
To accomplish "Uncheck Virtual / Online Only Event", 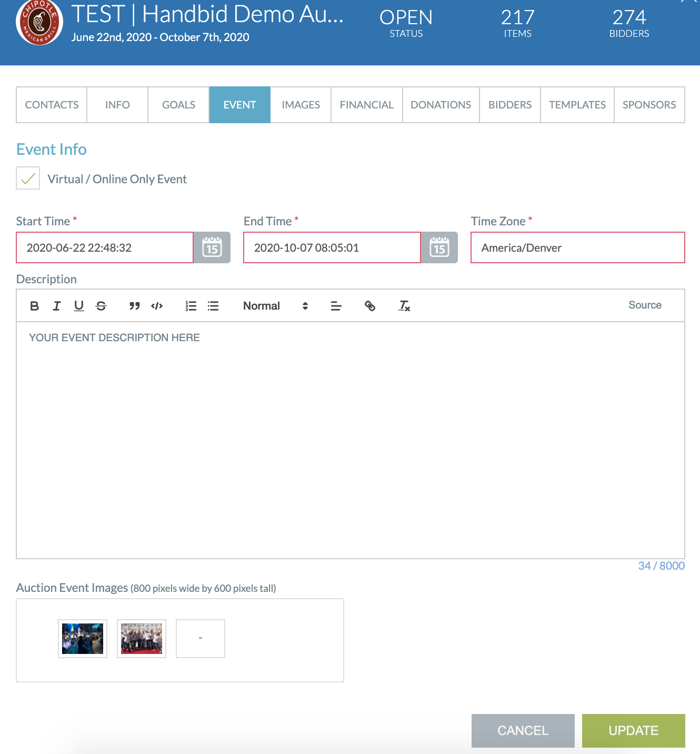I will pos(27,178).
